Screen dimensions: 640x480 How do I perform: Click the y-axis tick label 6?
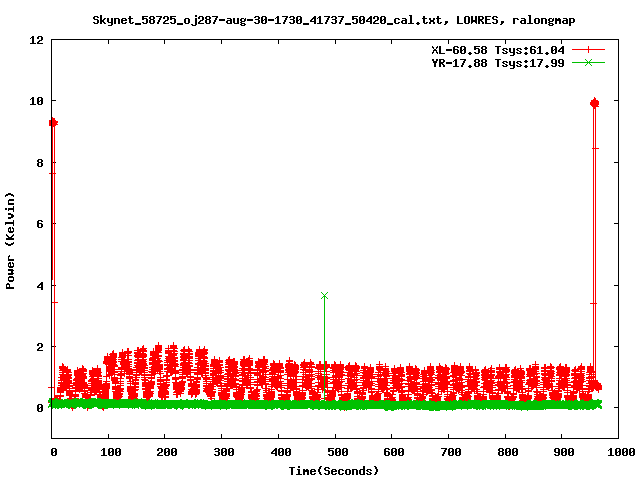coord(40,224)
